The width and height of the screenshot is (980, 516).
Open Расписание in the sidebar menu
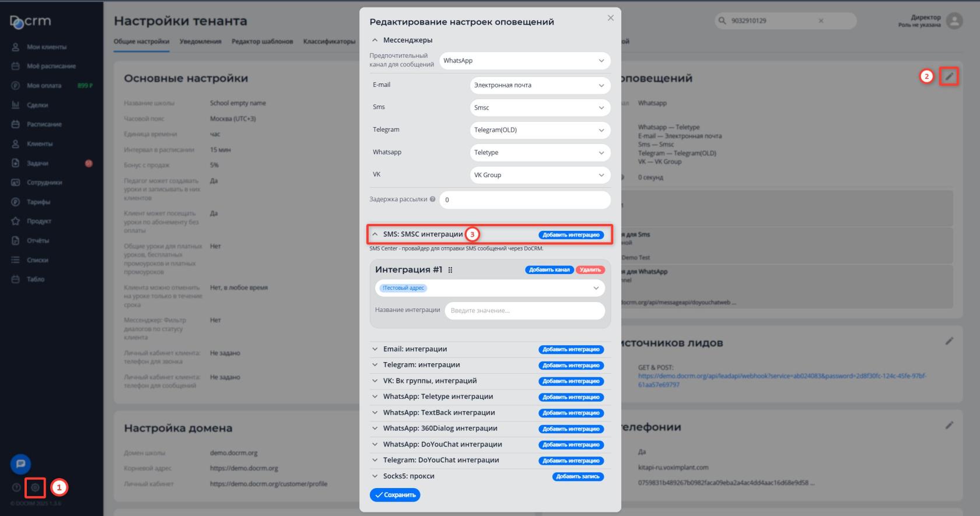tap(44, 124)
